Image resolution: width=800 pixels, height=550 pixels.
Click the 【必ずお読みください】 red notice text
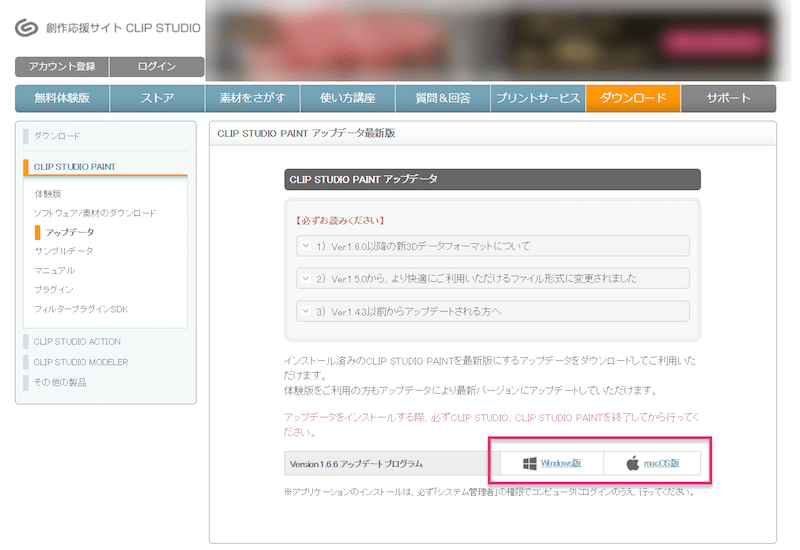(x=339, y=220)
